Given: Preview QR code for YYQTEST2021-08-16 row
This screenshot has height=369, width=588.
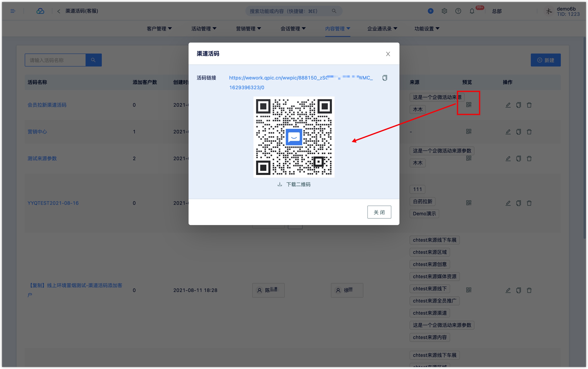Looking at the screenshot, I should tap(468, 203).
